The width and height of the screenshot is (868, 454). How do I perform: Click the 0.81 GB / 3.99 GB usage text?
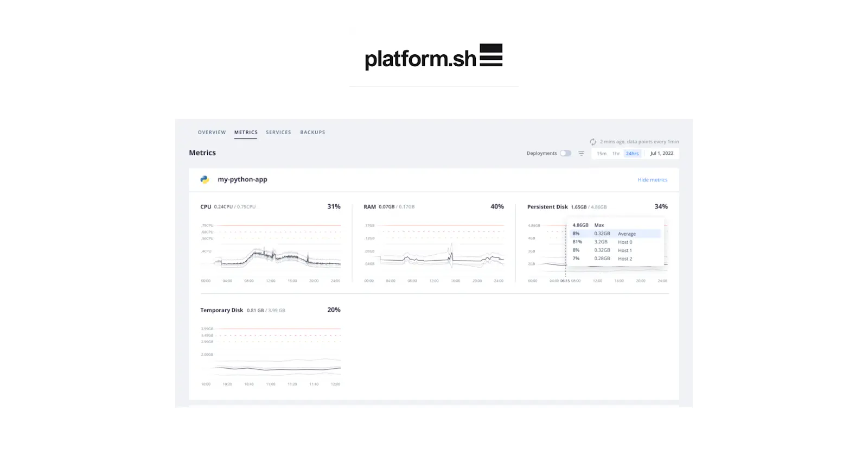[266, 311]
